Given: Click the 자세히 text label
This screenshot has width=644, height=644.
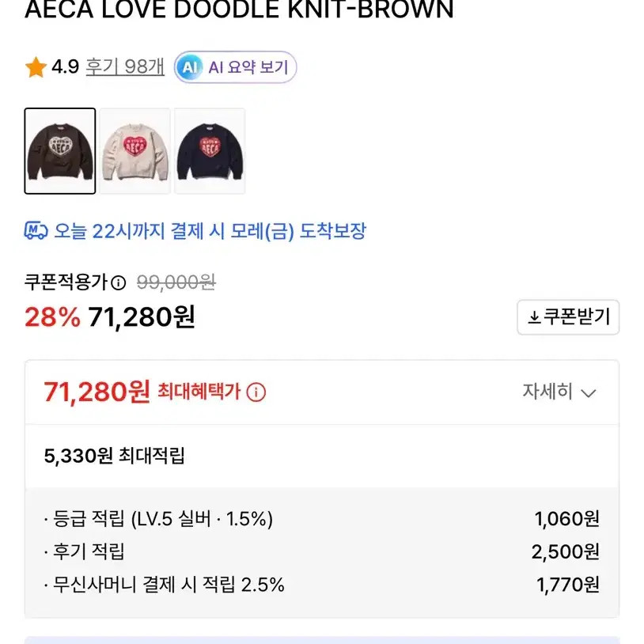Looking at the screenshot, I should 547,392.
